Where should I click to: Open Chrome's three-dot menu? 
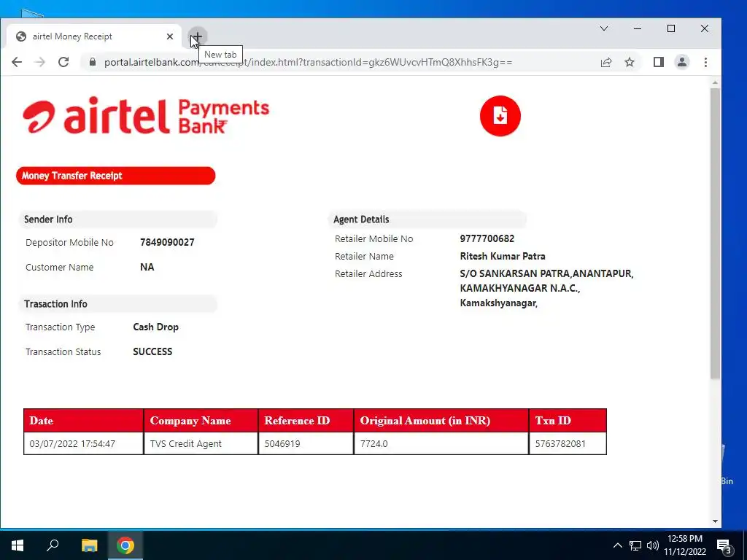(705, 62)
